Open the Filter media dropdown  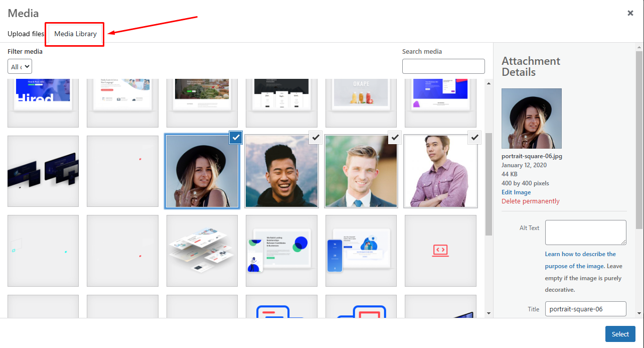20,66
